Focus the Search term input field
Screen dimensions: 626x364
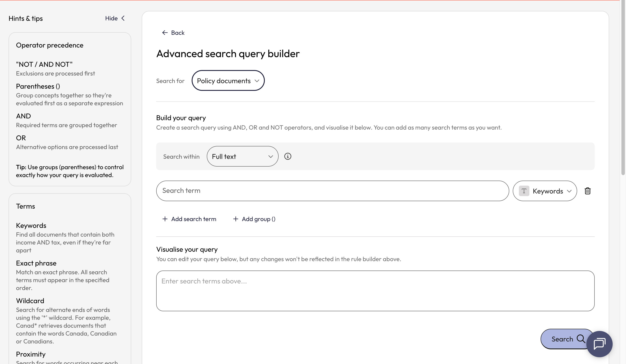coord(332,191)
